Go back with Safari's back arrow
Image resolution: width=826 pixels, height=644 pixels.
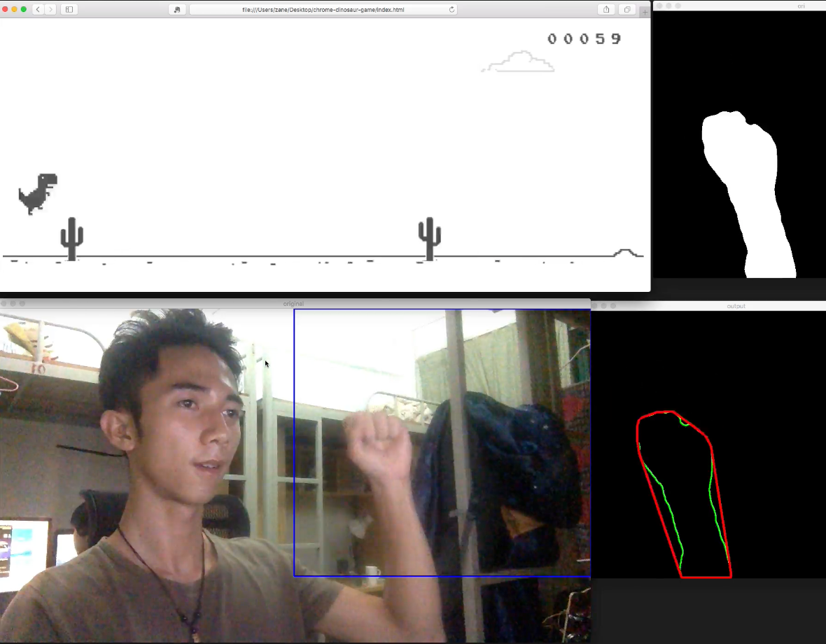tap(38, 10)
